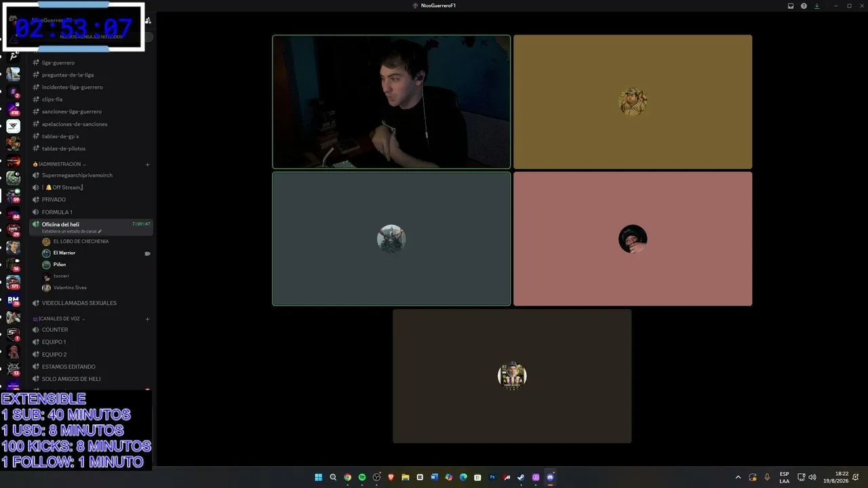Open Brave browser from the taskbar
Viewport: 868px width, 488px height.
point(391,477)
